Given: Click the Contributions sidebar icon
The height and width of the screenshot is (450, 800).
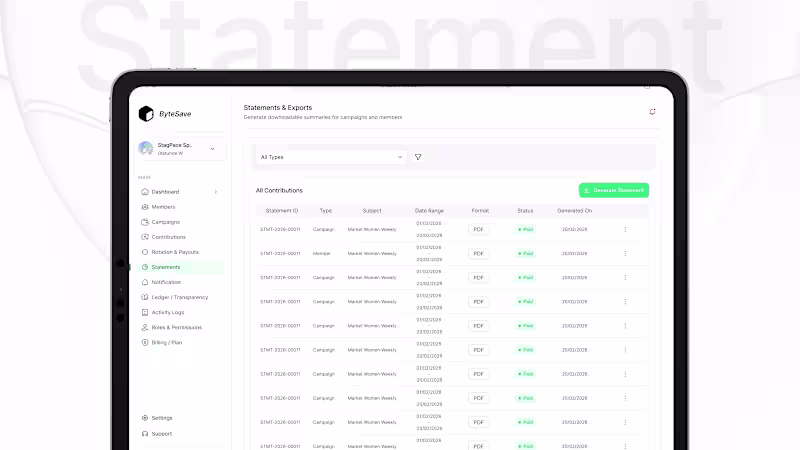Looking at the screenshot, I should pyautogui.click(x=145, y=237).
